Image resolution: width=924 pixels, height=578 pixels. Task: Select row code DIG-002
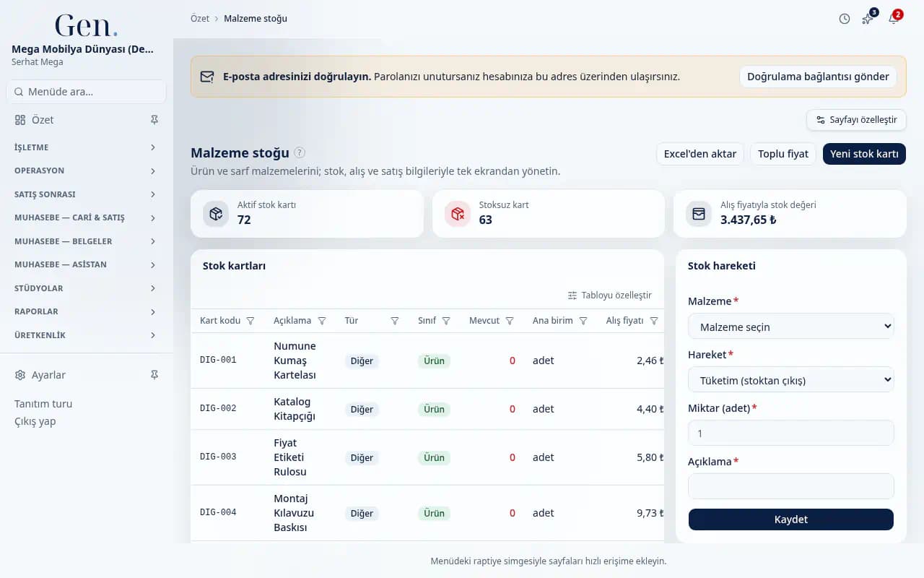point(218,408)
